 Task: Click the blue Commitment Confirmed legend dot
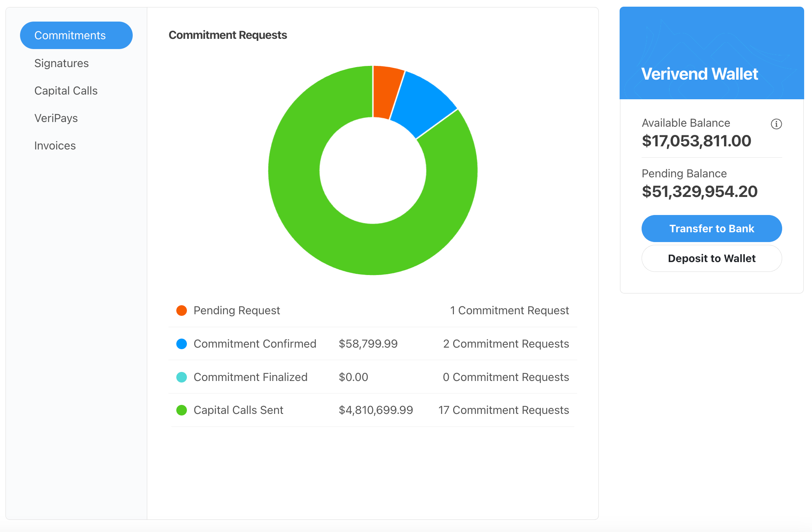(181, 344)
